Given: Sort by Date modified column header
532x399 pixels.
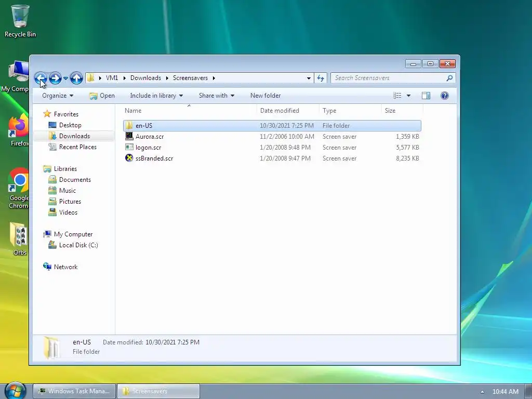Looking at the screenshot, I should point(288,111).
